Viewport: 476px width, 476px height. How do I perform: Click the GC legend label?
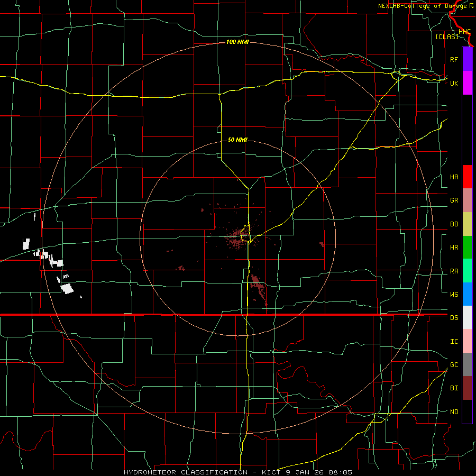pyautogui.click(x=454, y=364)
